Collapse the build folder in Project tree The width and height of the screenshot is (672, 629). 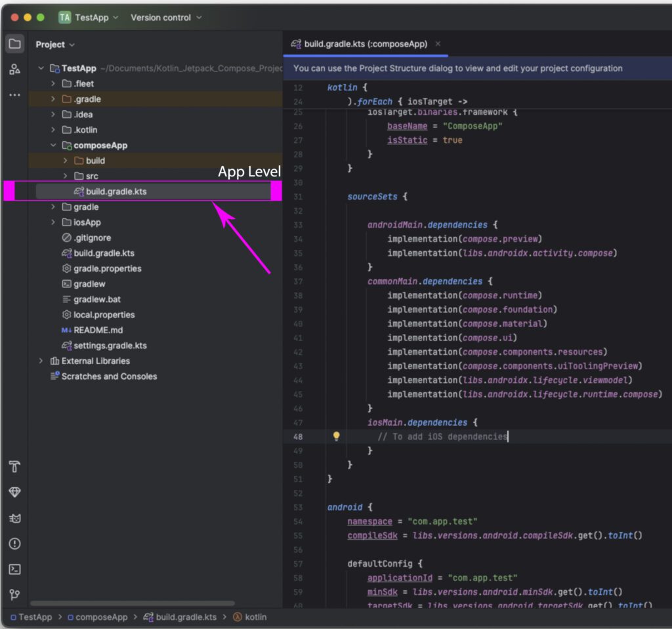64,160
